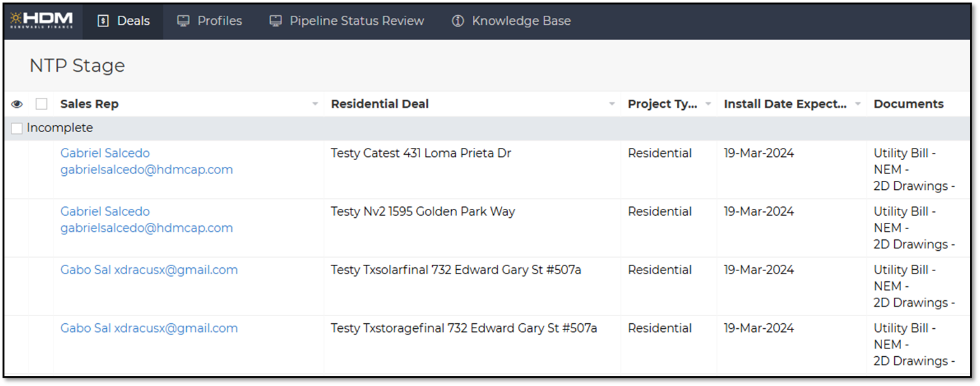Click the Documents column header
This screenshot has height=386, width=980.
click(908, 104)
